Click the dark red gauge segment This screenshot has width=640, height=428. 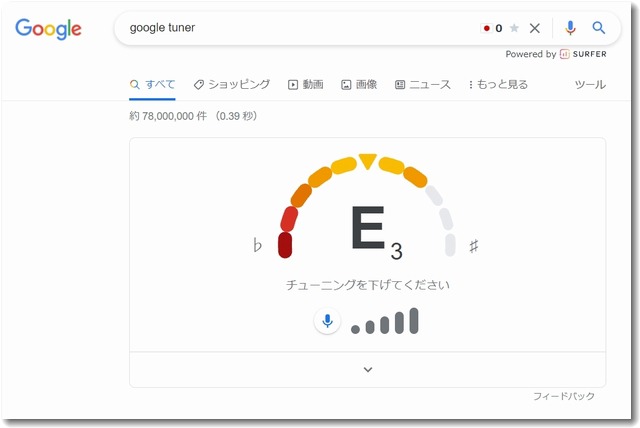point(285,245)
